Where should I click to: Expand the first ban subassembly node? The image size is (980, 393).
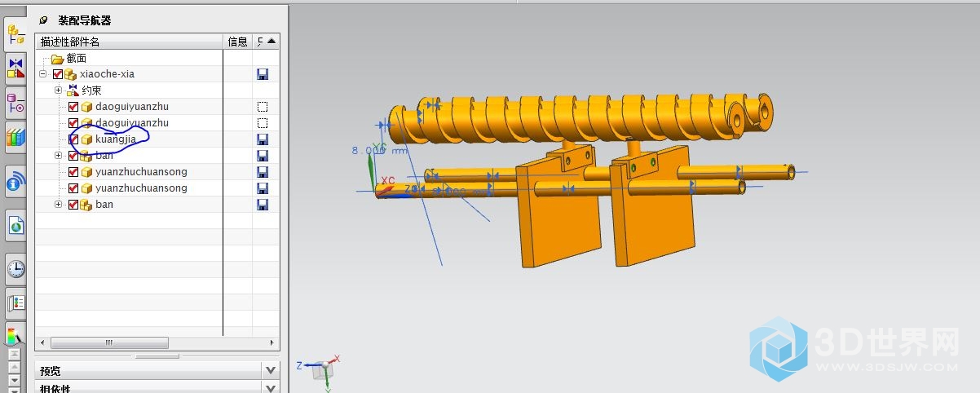[58, 156]
